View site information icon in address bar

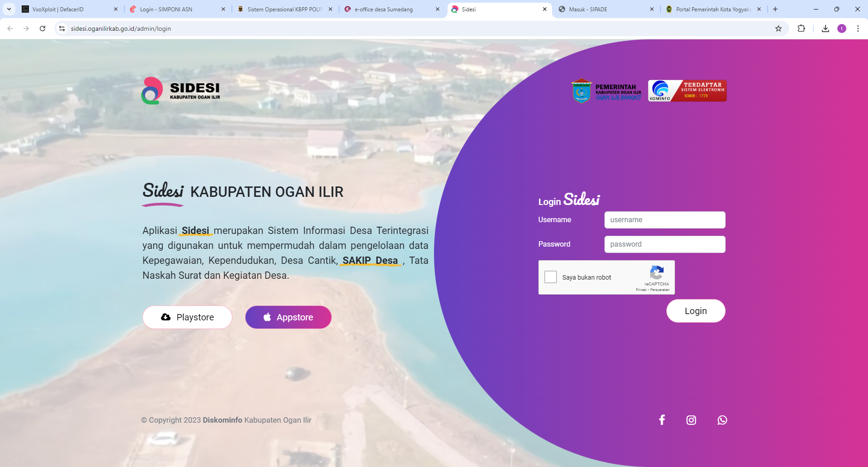point(62,29)
